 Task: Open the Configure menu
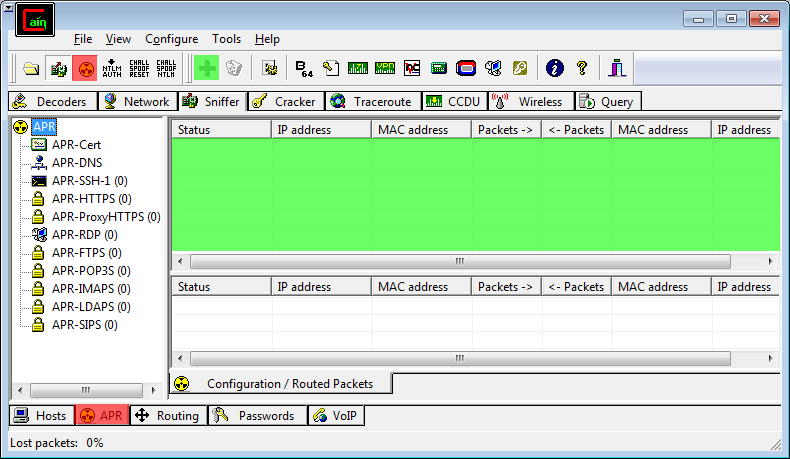coord(171,39)
